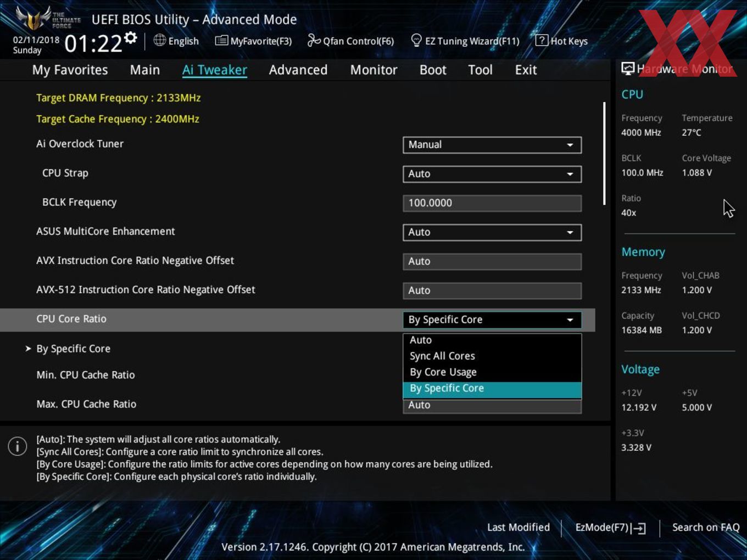Image resolution: width=747 pixels, height=560 pixels.
Task: Collapse the CPU Core Ratio dropdown
Action: coord(492,320)
